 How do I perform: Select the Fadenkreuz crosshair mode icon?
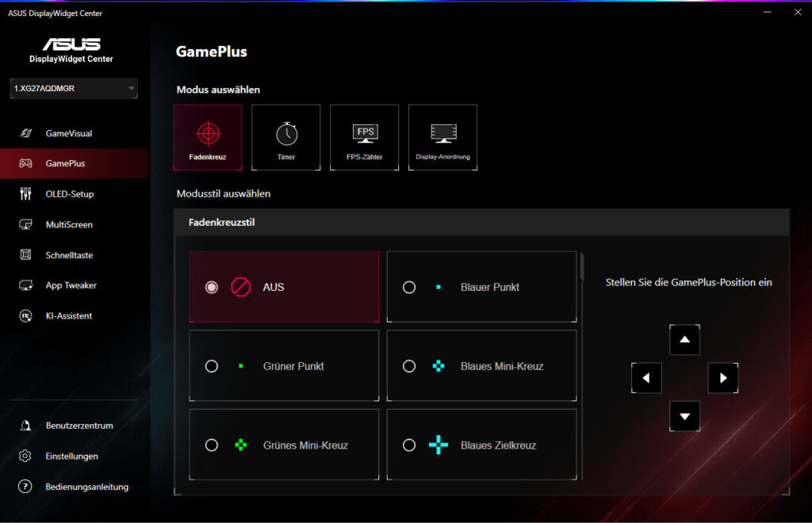tap(208, 137)
